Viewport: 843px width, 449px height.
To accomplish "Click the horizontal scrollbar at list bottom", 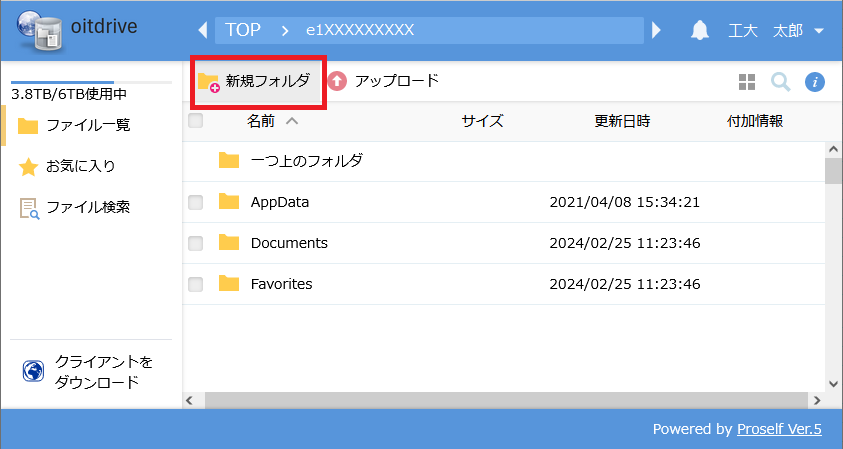I will click(x=498, y=400).
